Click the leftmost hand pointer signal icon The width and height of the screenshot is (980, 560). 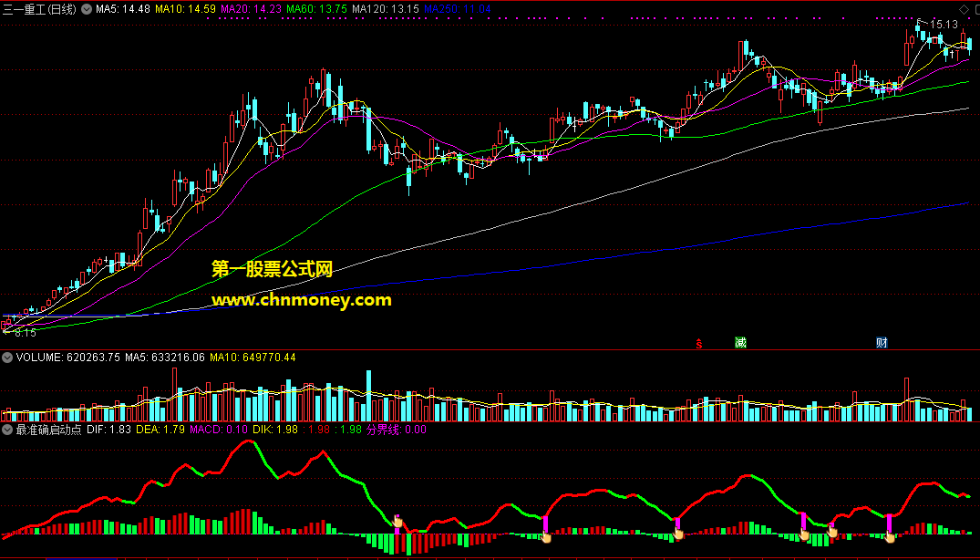[x=398, y=522]
